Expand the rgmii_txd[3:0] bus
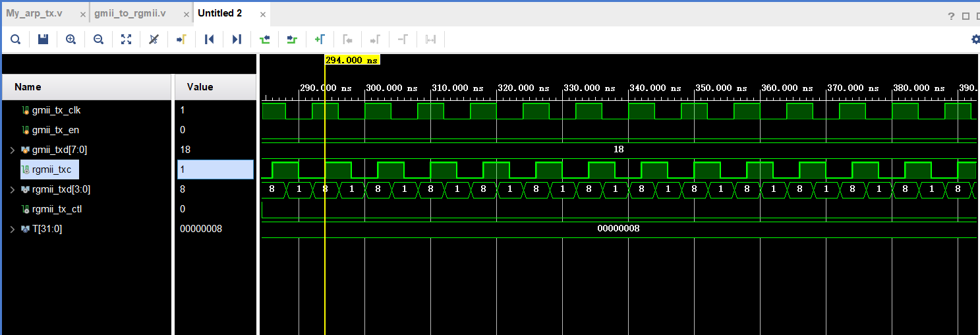980x335 pixels. click(12, 190)
